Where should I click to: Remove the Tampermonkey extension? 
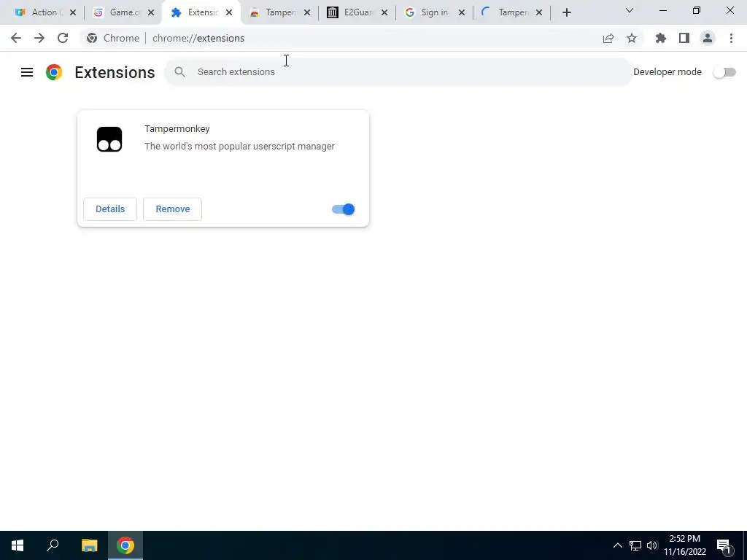coord(172,209)
